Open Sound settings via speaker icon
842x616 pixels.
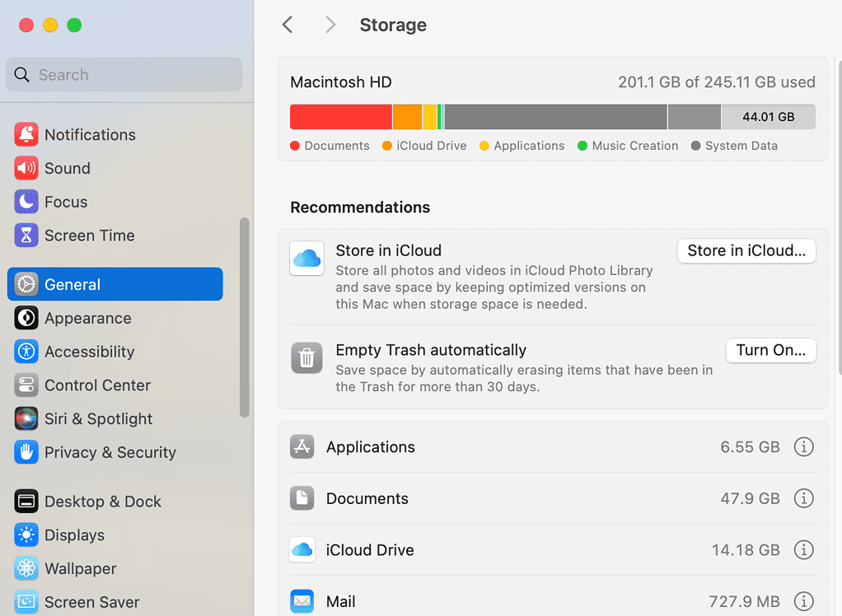26,168
